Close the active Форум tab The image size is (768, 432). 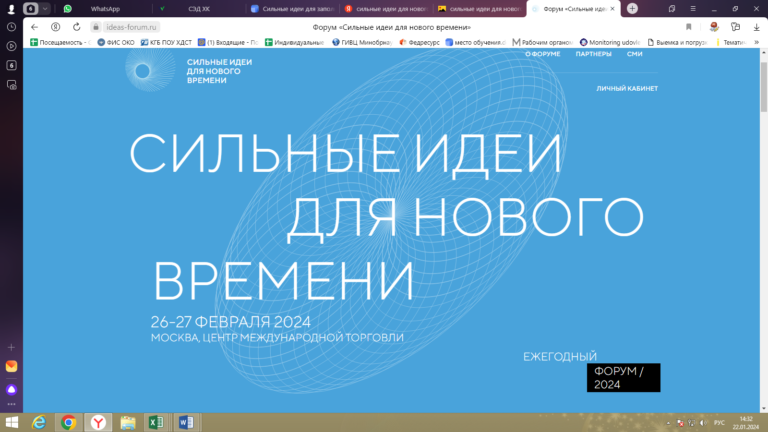pos(612,9)
